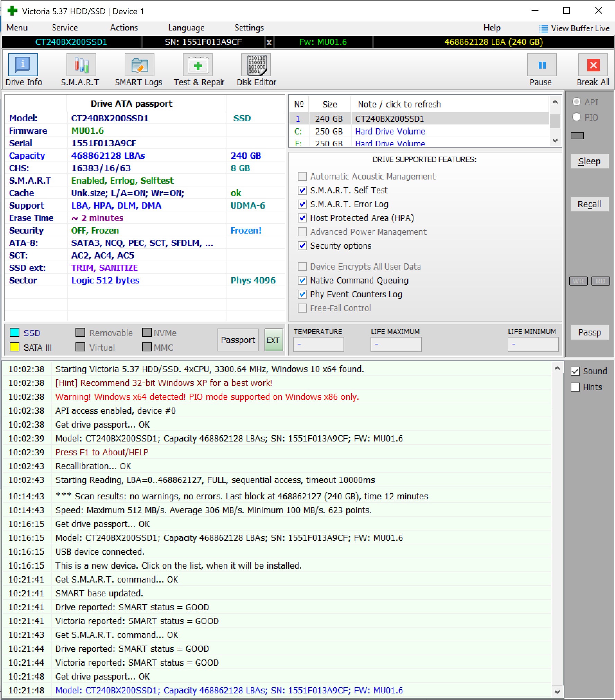Open SMART Logs toolbar icon
This screenshot has width=615, height=700.
coord(139,65)
